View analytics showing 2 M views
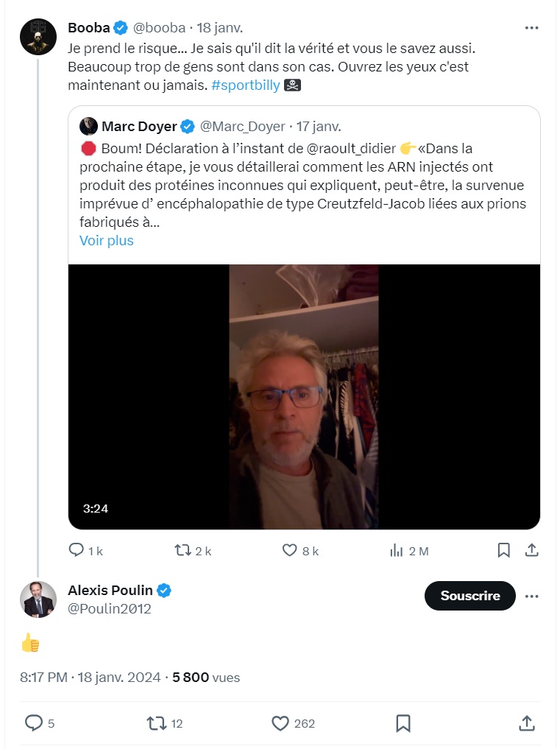Viewport: 560px width, 749px height. point(396,550)
